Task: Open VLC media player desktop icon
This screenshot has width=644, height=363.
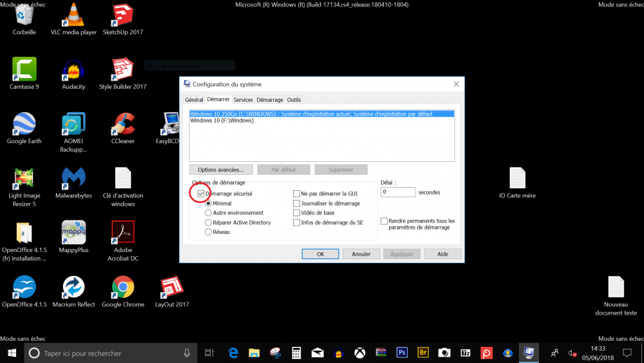Action: coord(73,16)
